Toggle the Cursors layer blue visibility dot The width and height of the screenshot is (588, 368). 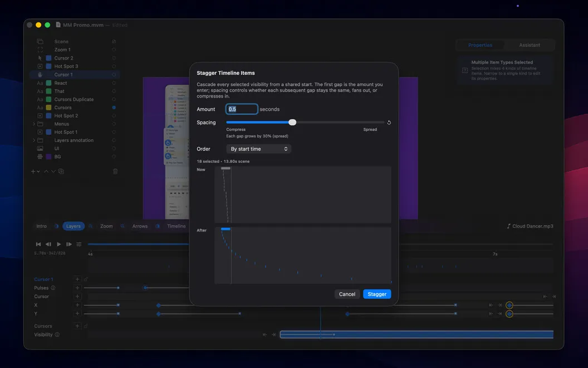[114, 108]
